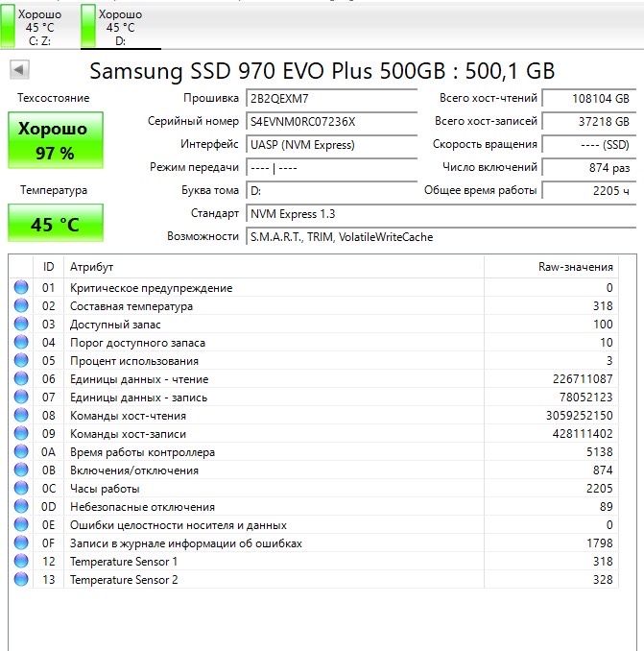Click the volume letter field D:
Image resolution: width=644 pixels, height=651 pixels.
tap(331, 191)
